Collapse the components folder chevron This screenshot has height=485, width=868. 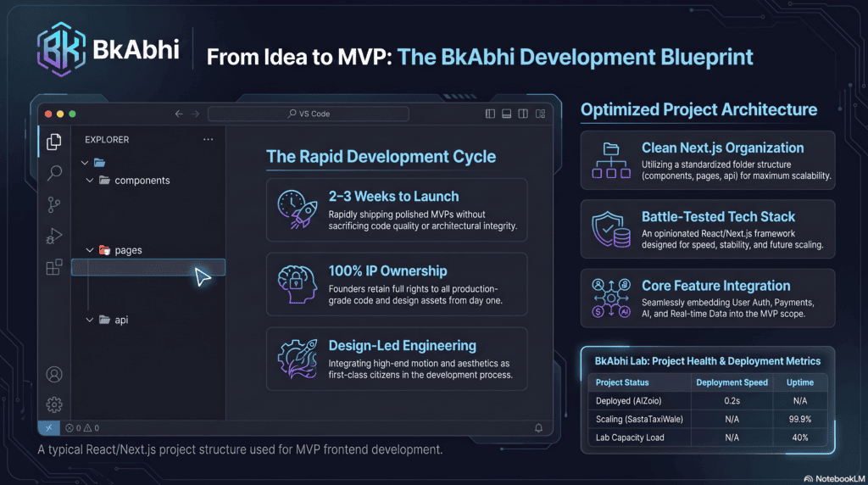[x=90, y=181]
